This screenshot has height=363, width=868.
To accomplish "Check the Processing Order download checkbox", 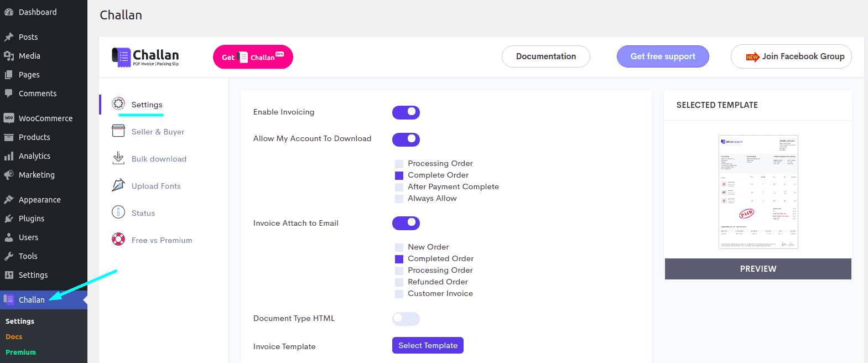I will coord(399,164).
